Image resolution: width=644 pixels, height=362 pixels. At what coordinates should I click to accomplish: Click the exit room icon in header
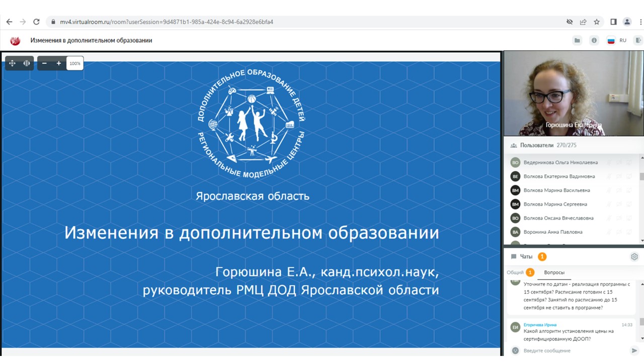[x=638, y=41]
